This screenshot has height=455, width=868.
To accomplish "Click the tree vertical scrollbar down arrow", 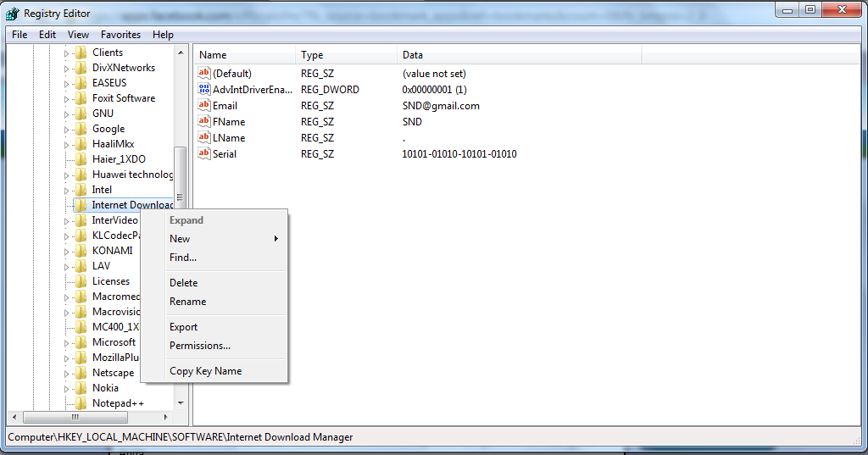I will (181, 403).
